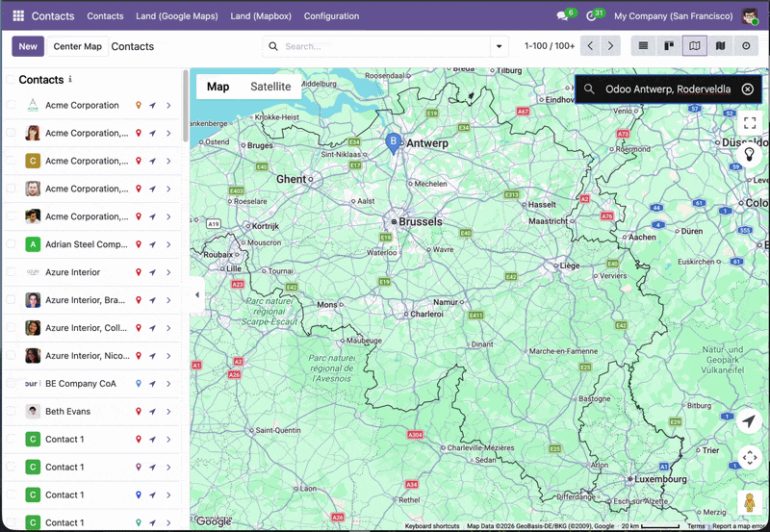Click the Contacts info icon
770x532 pixels.
click(x=70, y=79)
